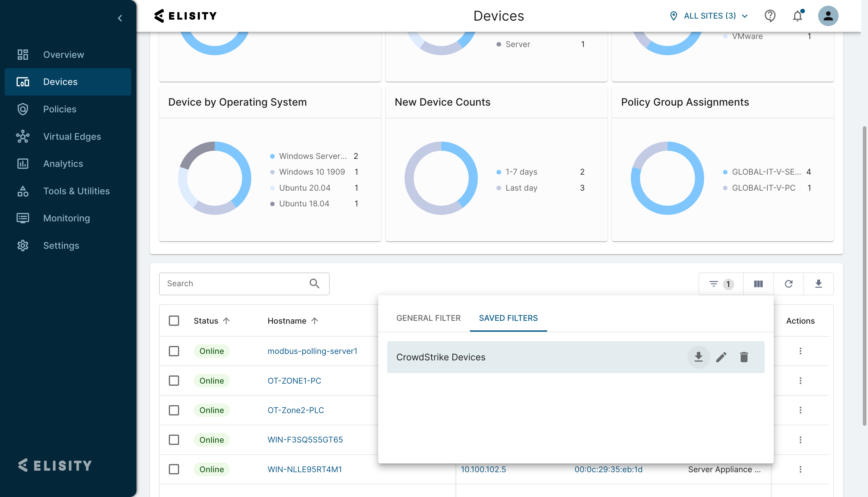This screenshot has height=497, width=868.
Task: Edit the CrowdStrike Devices saved filter
Action: coord(721,357)
